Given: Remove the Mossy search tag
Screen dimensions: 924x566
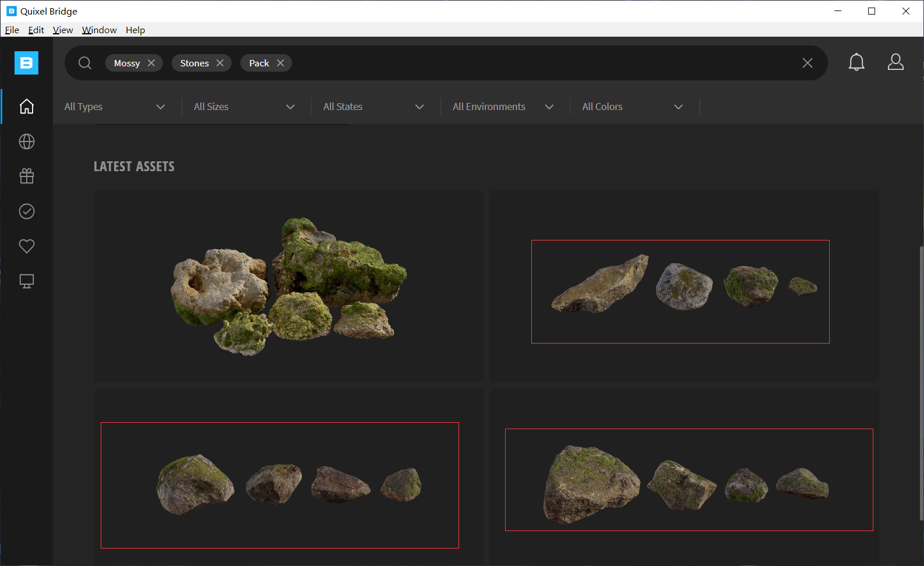Looking at the screenshot, I should click(x=151, y=63).
